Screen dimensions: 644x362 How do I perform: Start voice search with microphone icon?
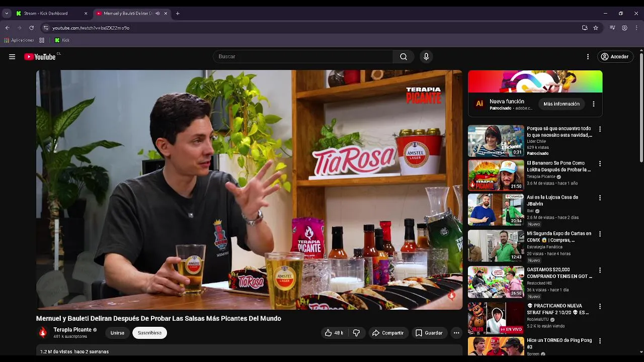[426, 57]
